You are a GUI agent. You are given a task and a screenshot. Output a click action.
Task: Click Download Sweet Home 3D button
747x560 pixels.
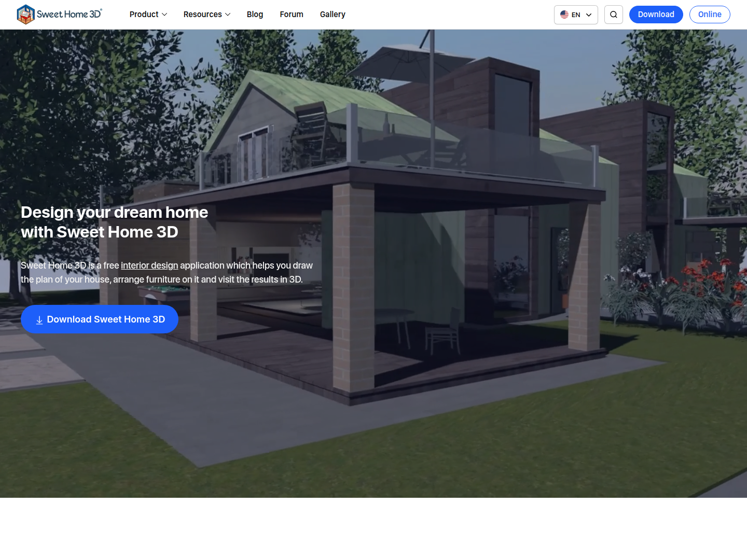pyautogui.click(x=100, y=319)
